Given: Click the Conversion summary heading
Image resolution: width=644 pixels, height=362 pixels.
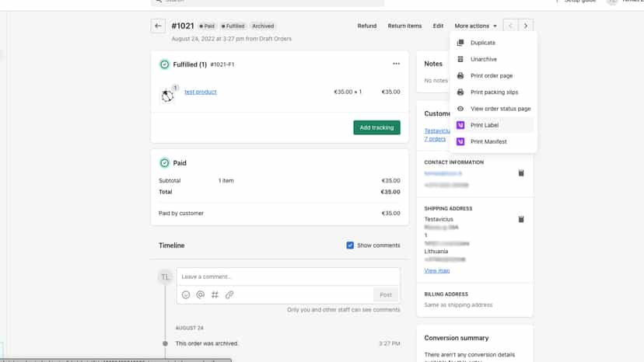Looking at the screenshot, I should point(457,338).
